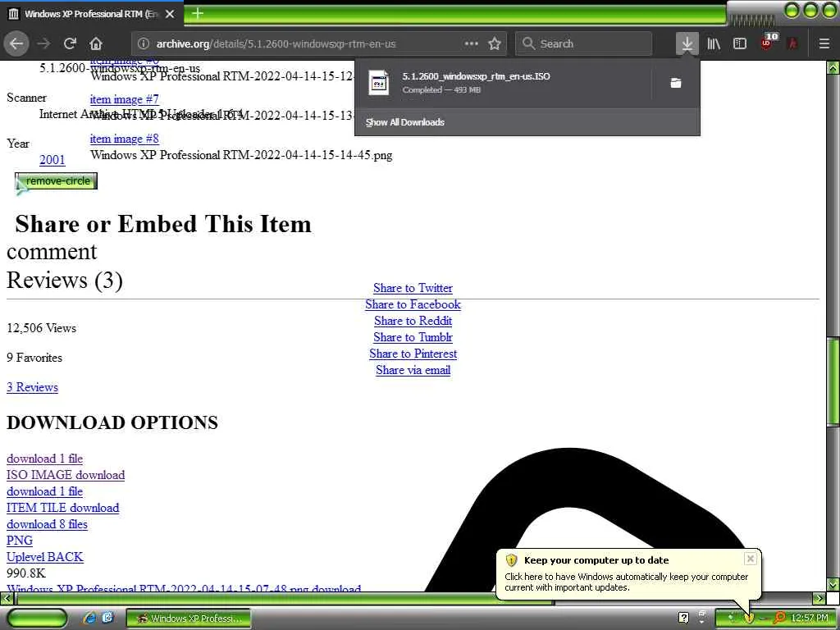
Task: Open the Firefox hamburger menu
Action: click(824, 43)
